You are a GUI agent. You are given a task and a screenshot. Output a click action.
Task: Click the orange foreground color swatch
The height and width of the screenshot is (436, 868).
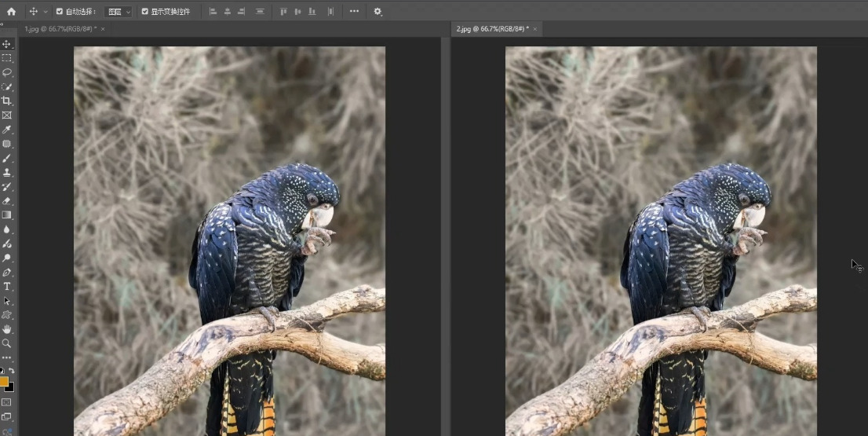coord(3,381)
